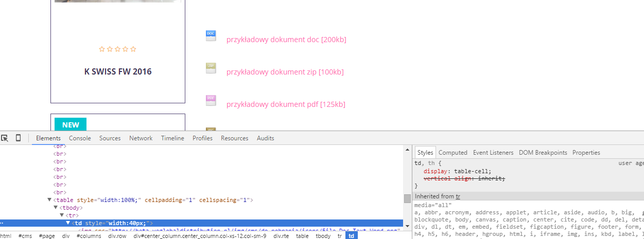Select the Styles sidebar tab
The width and height of the screenshot is (644, 239).
click(x=425, y=153)
